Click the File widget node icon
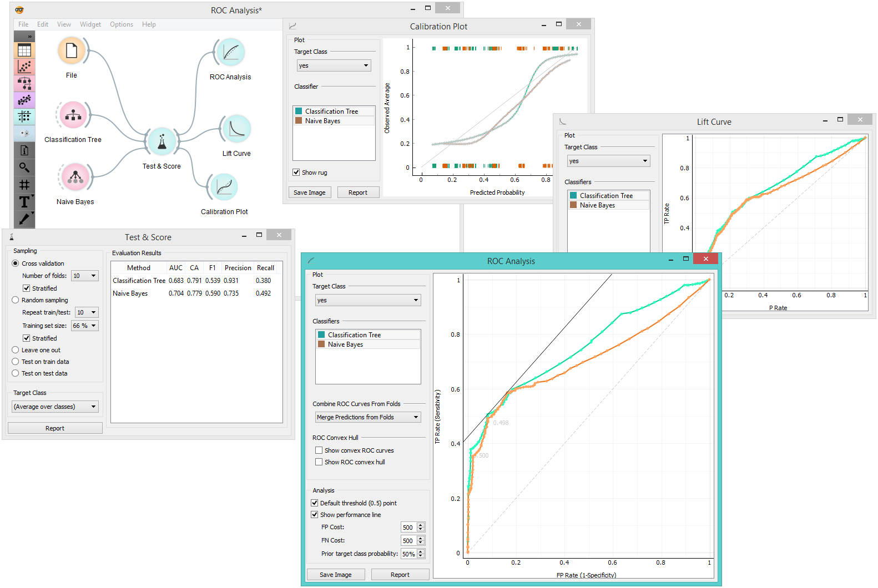The height and width of the screenshot is (588, 878). (72, 51)
